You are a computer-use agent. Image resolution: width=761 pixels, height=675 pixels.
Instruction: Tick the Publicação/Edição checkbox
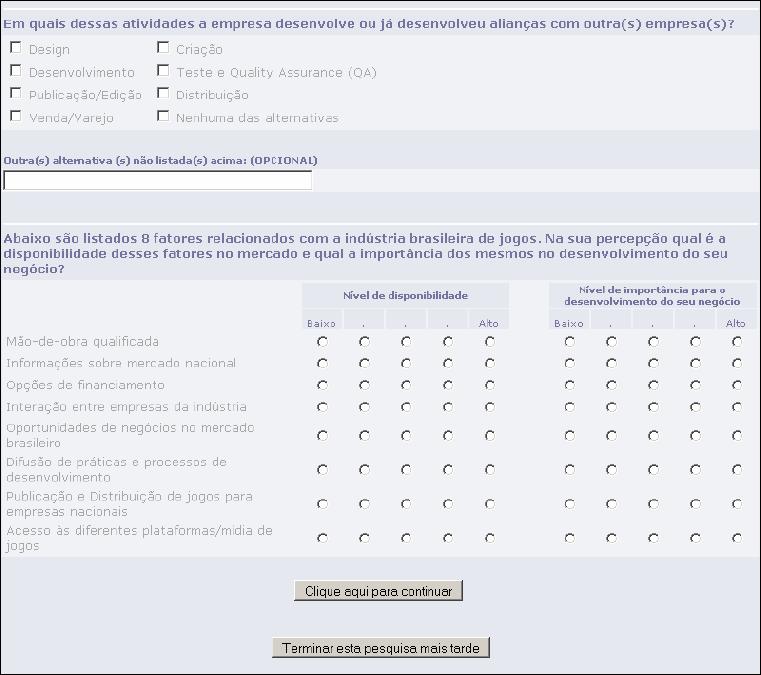pos(15,94)
